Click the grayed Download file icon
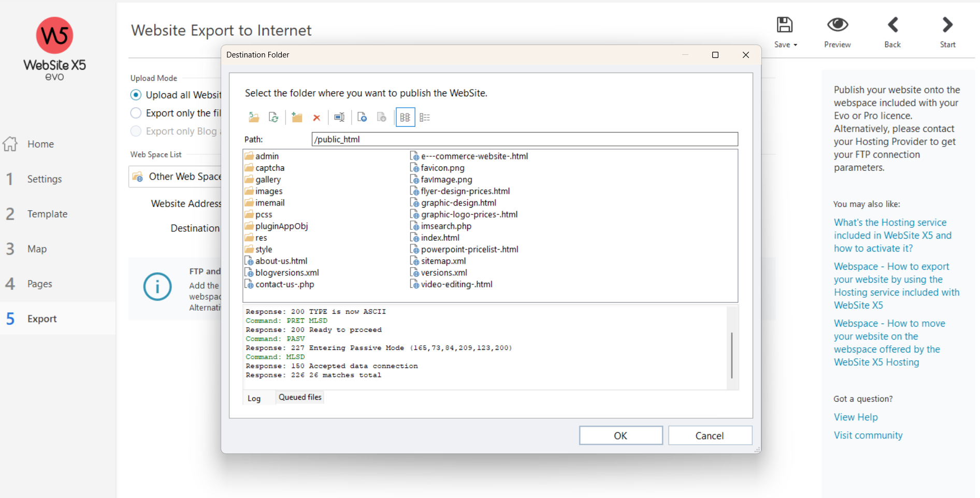The height and width of the screenshot is (498, 980). 382,118
